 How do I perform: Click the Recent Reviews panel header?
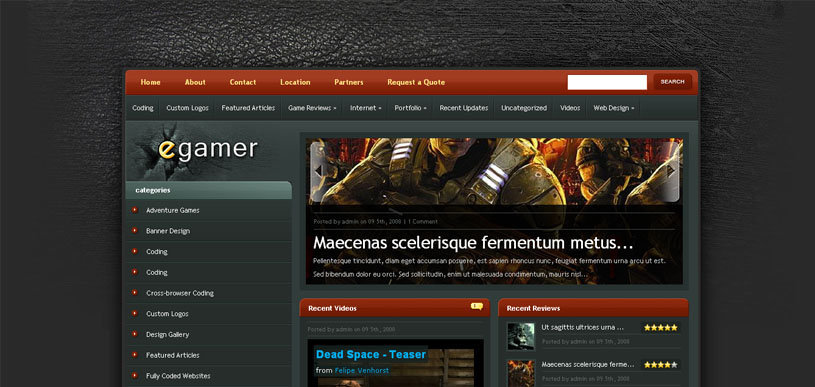[x=593, y=308]
